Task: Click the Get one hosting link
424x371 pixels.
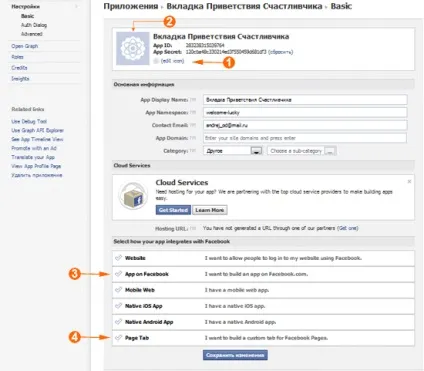Action: (348, 228)
